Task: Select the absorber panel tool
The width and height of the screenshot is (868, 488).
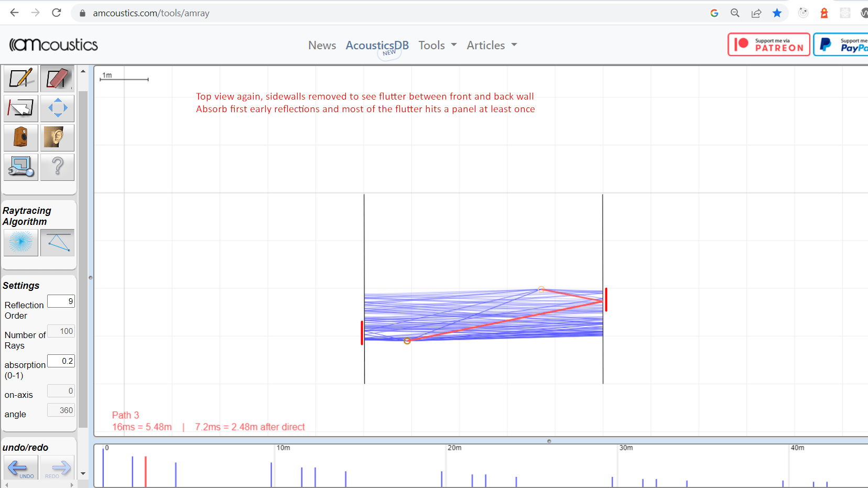Action: [21, 108]
